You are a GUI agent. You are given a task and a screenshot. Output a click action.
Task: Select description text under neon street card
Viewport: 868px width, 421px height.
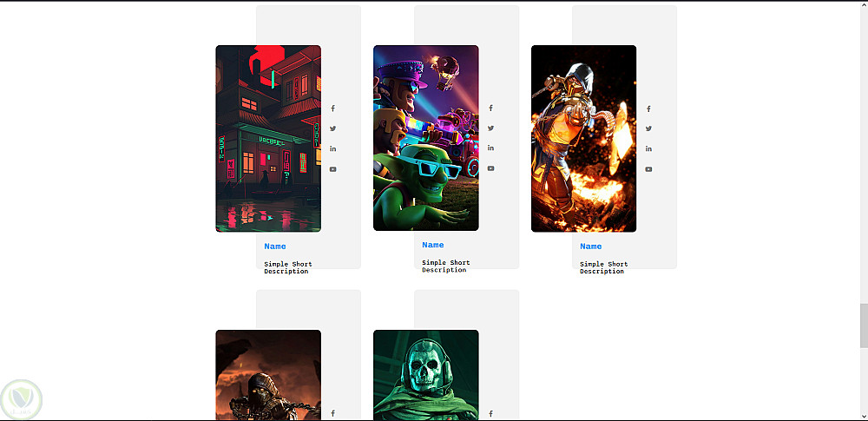click(x=288, y=267)
